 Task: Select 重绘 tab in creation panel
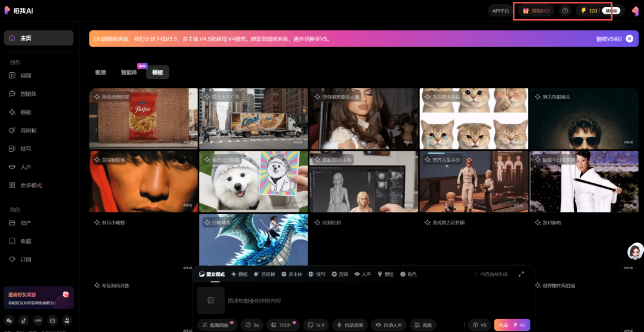[386, 274]
